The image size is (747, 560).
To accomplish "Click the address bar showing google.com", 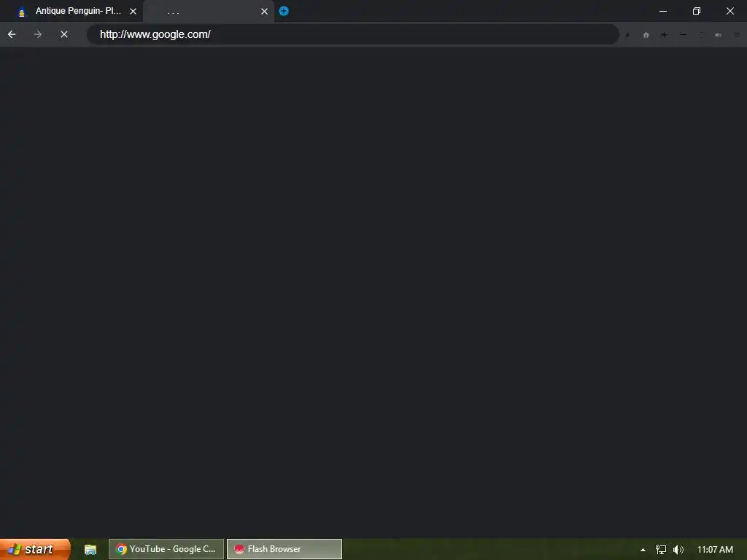I will point(352,34).
